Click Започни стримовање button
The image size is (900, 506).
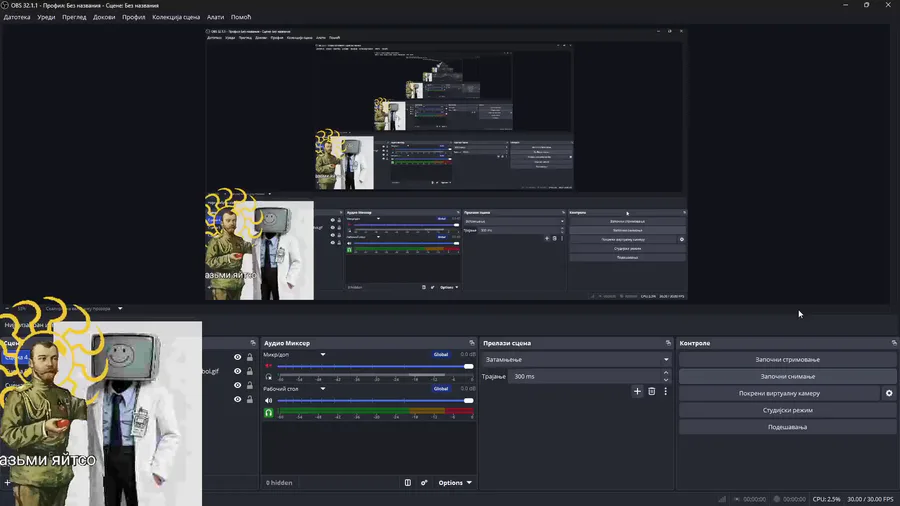click(x=787, y=360)
